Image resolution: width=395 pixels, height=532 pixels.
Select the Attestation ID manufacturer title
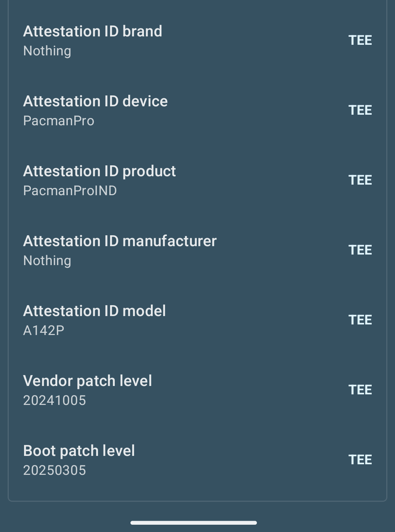(x=120, y=241)
